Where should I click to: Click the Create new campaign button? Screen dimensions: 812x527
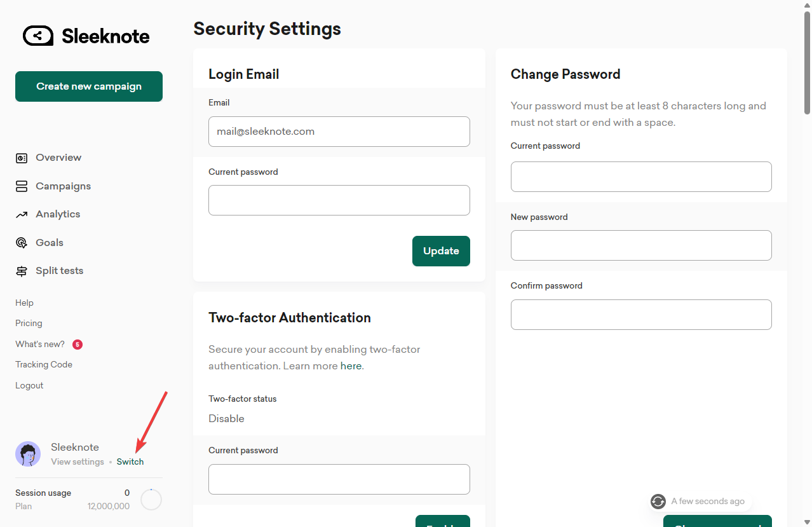tap(89, 86)
